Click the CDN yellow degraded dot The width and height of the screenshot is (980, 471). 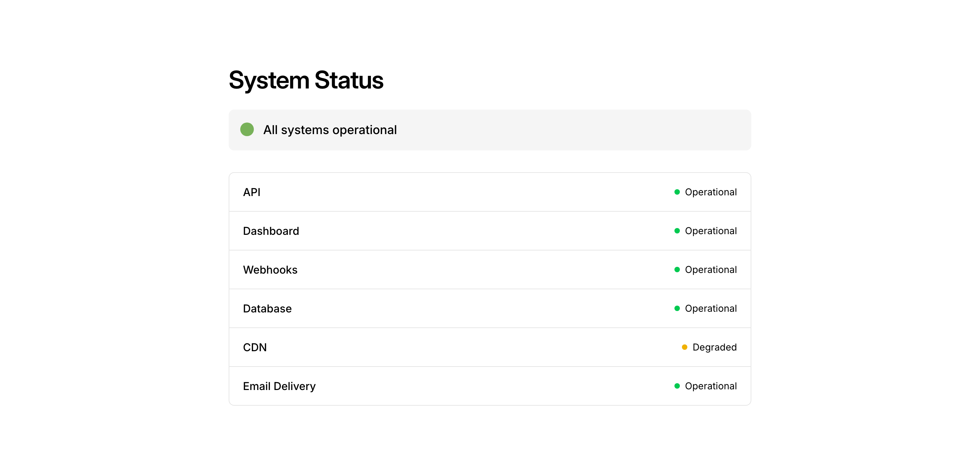point(684,347)
